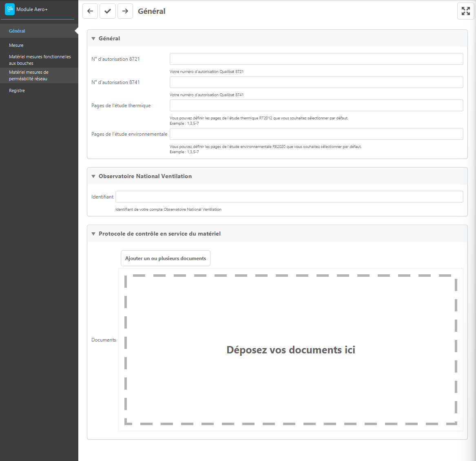Open Matériel mesures de perméabilité réseau
The image size is (476, 461).
tap(39, 75)
